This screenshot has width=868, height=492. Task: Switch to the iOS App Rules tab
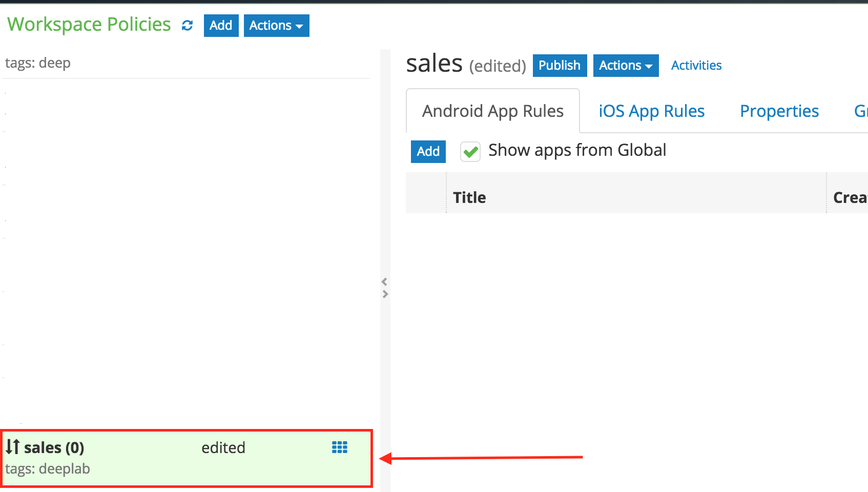(x=651, y=111)
